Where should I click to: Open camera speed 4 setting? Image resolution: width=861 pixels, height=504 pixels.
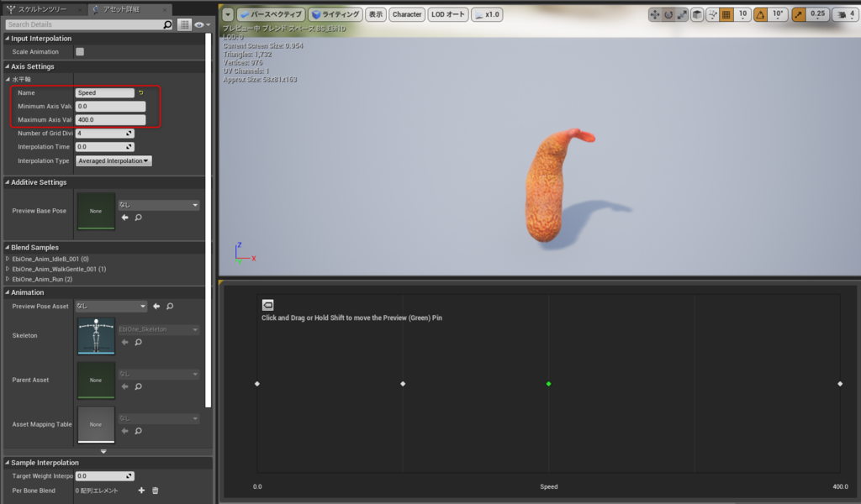[846, 15]
